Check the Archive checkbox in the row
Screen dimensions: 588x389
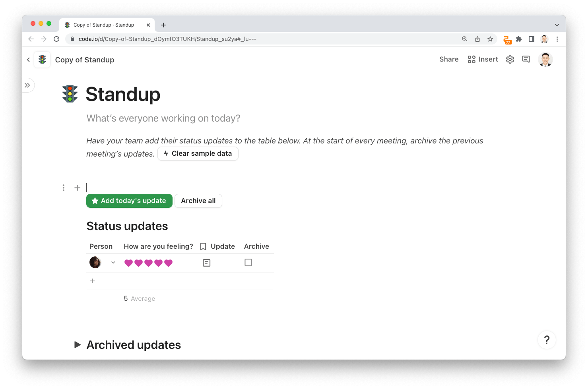click(248, 263)
